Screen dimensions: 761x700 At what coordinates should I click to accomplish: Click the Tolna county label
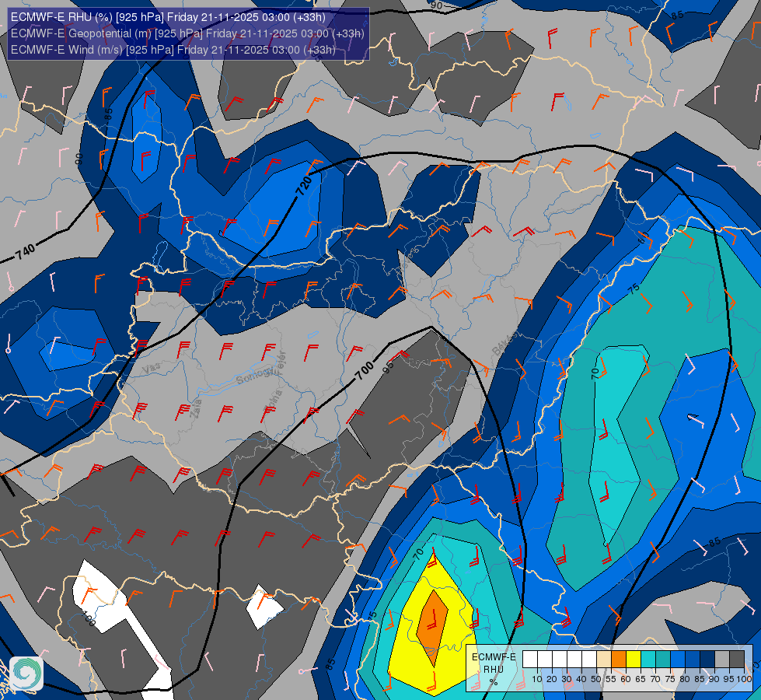click(x=274, y=401)
